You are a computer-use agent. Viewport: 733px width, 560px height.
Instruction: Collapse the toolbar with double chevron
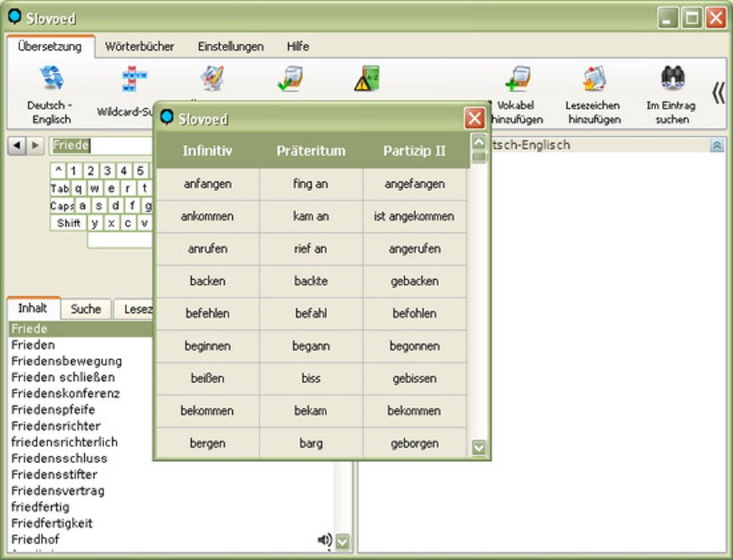[719, 93]
